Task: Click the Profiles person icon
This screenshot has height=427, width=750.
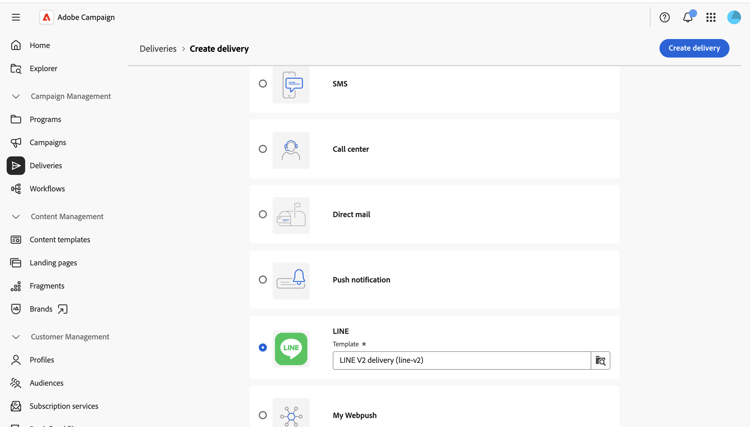Action: (16, 360)
